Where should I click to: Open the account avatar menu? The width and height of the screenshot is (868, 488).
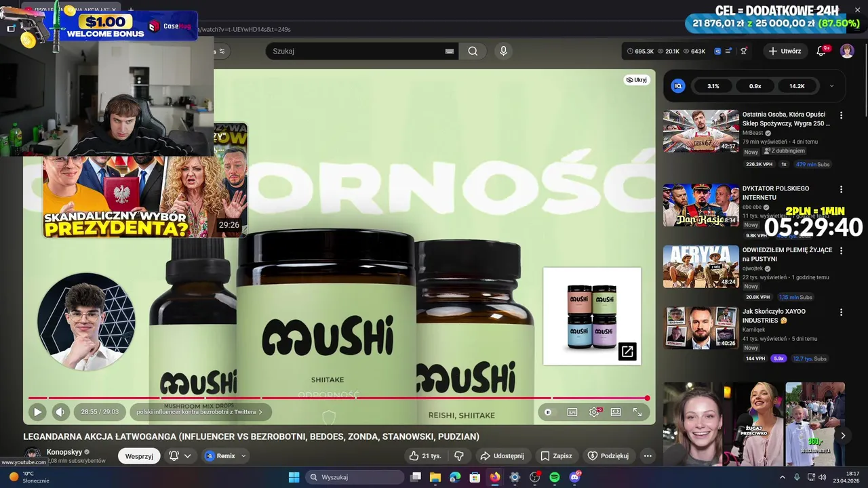tap(847, 51)
